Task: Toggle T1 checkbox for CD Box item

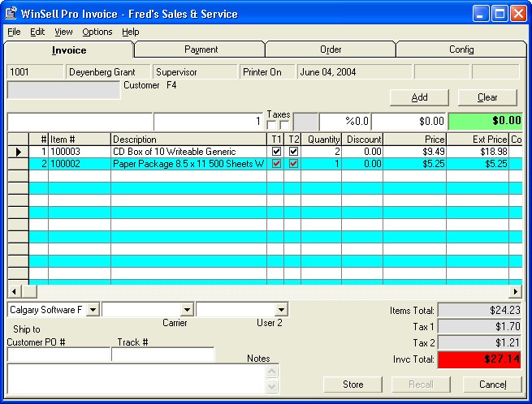Action: [276, 152]
